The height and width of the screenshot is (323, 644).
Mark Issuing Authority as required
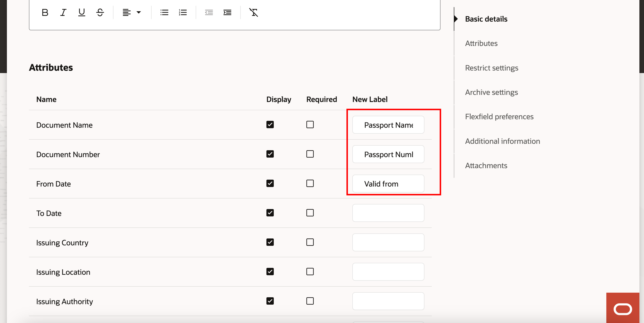pyautogui.click(x=310, y=301)
